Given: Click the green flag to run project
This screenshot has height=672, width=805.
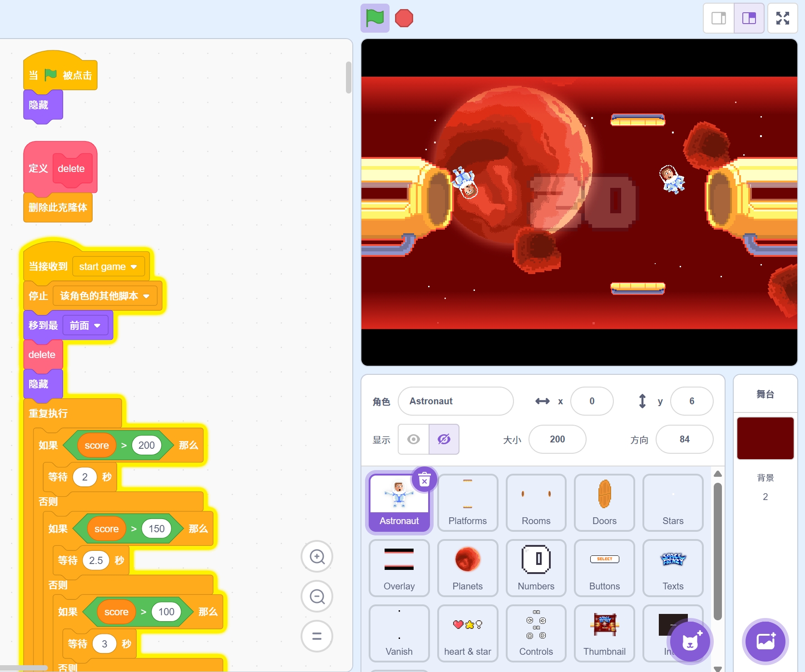Looking at the screenshot, I should 375,19.
